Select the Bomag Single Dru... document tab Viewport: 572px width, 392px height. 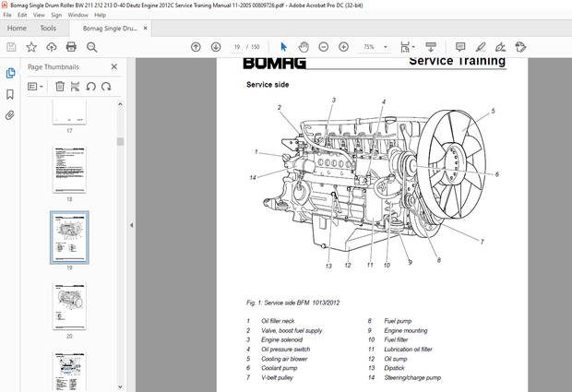point(110,28)
